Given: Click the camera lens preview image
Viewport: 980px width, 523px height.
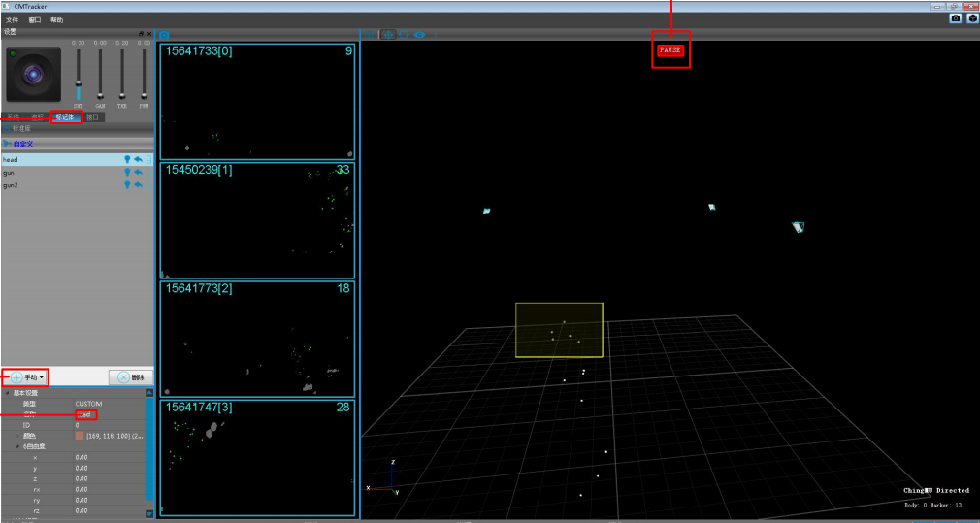Looking at the screenshot, I should click(34, 75).
